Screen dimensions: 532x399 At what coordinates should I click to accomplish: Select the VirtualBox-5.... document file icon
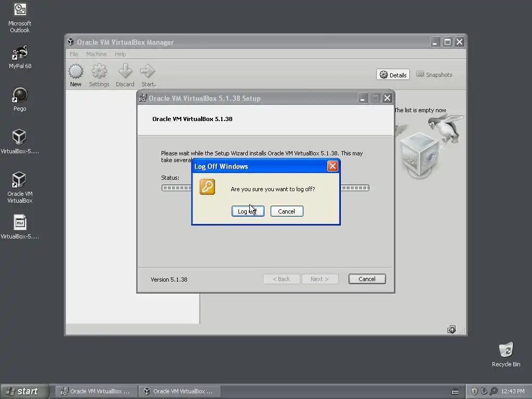point(20,227)
